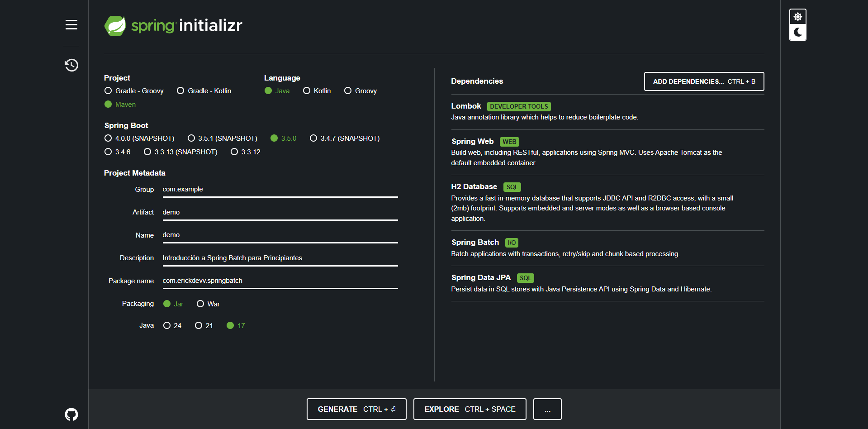The width and height of the screenshot is (868, 429).
Task: Open the hamburger menu icon
Action: 71,25
